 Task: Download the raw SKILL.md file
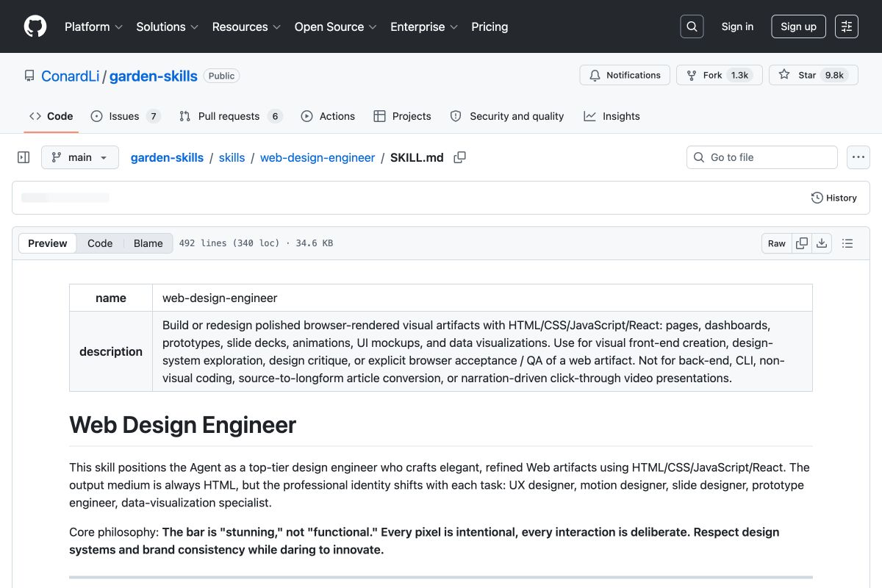[x=822, y=243]
